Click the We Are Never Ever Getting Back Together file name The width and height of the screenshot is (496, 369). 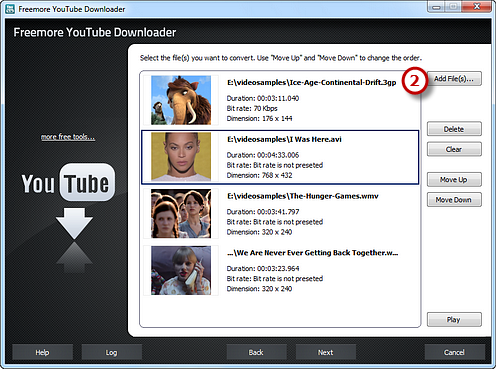click(313, 253)
